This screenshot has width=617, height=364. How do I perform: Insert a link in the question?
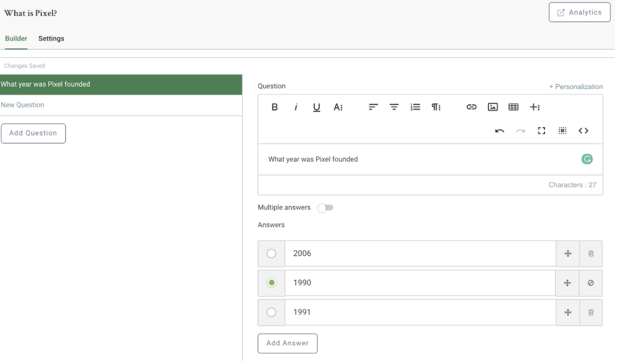[471, 107]
